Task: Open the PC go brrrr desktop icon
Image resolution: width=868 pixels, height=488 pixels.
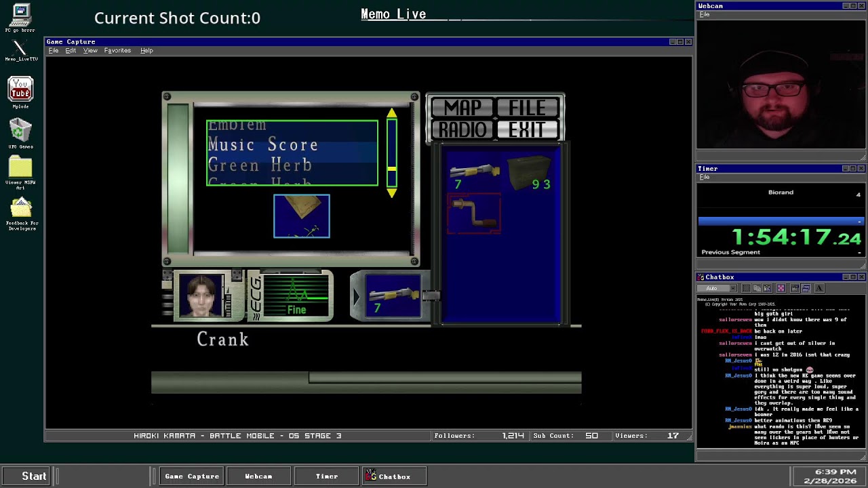Action: (x=20, y=18)
